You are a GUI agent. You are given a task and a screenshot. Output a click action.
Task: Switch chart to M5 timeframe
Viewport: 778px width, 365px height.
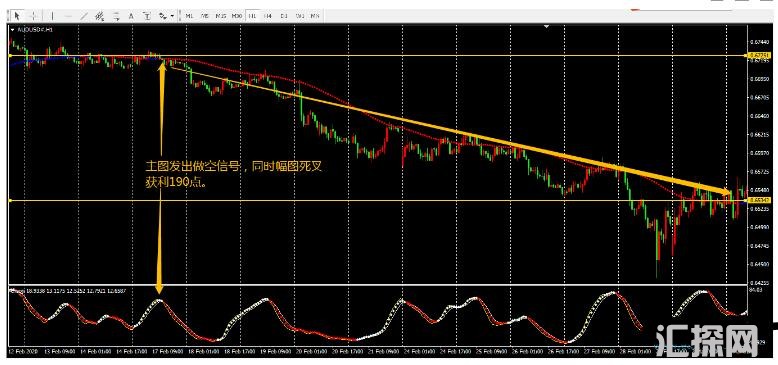pyautogui.click(x=204, y=16)
